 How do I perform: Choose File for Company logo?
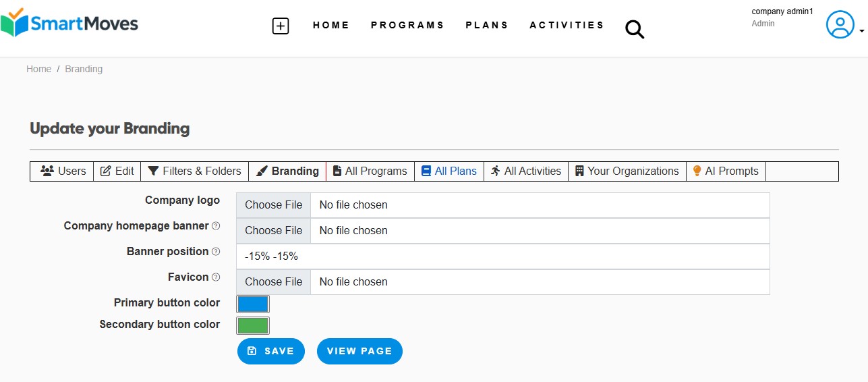[273, 205]
